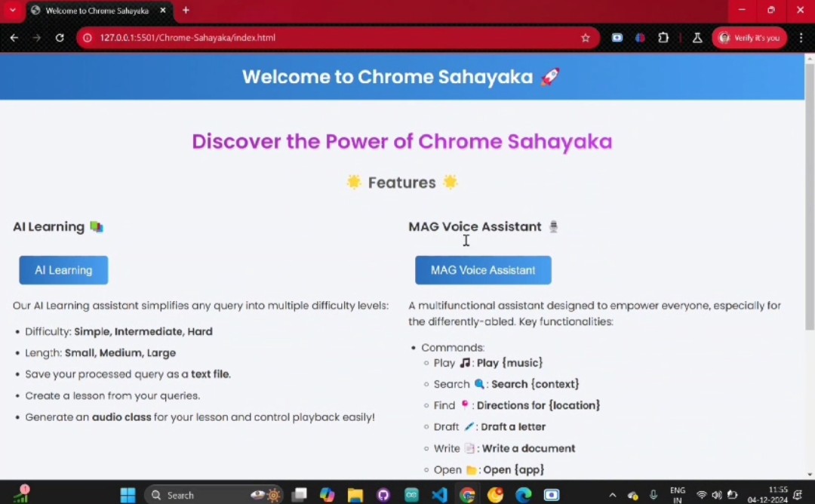Show hidden system tray icons chevron
815x504 pixels.
pyautogui.click(x=612, y=495)
